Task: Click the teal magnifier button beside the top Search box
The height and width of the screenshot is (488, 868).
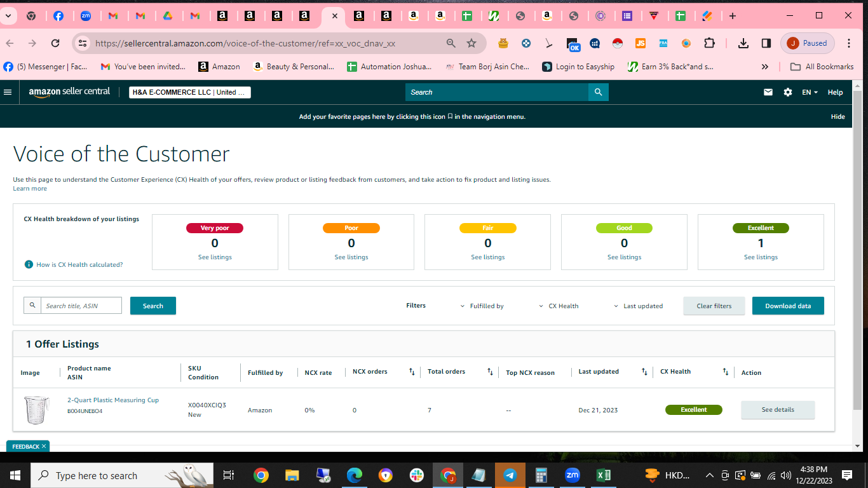Action: point(598,92)
